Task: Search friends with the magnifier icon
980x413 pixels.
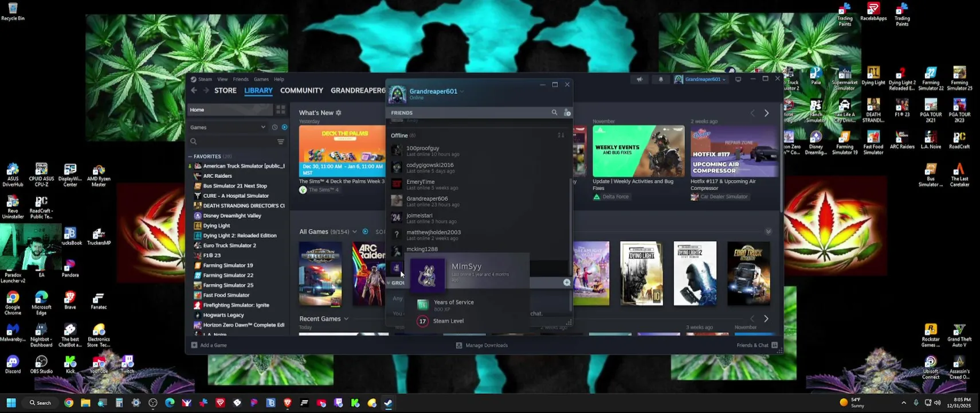Action: 554,113
